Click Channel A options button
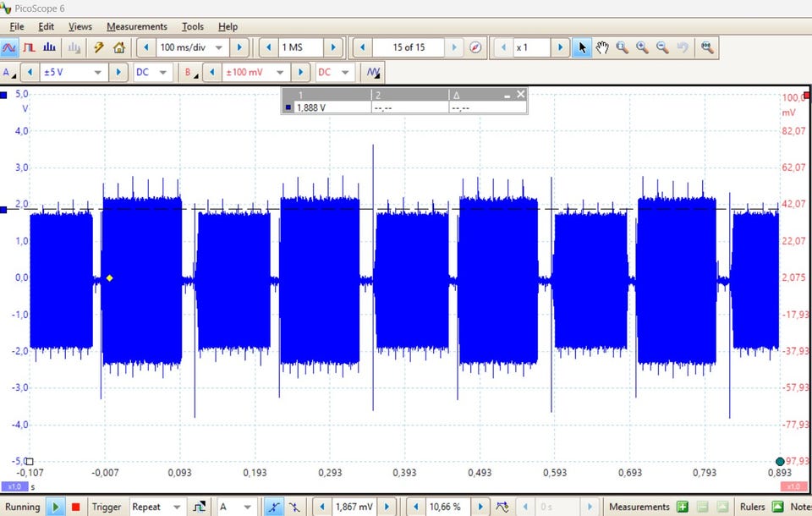 (x=9, y=73)
